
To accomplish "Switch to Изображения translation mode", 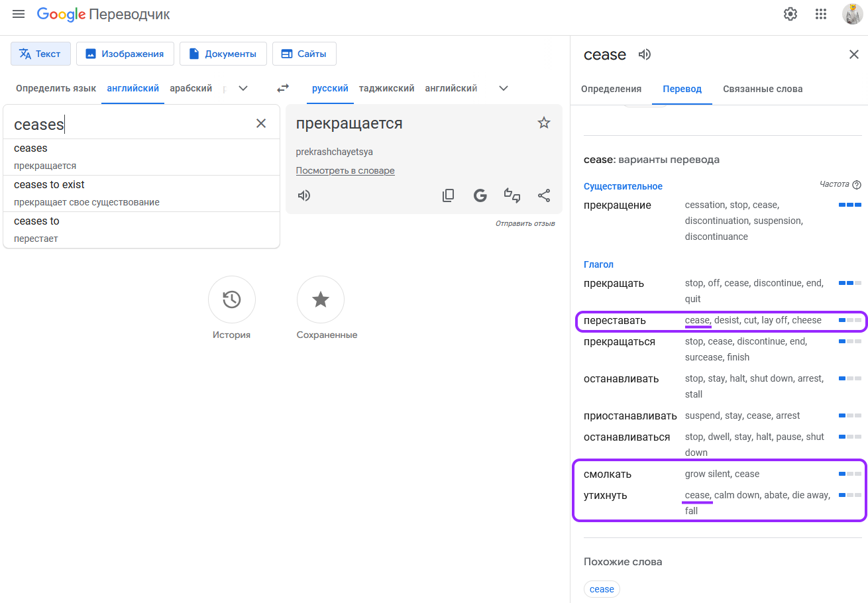I will click(125, 54).
